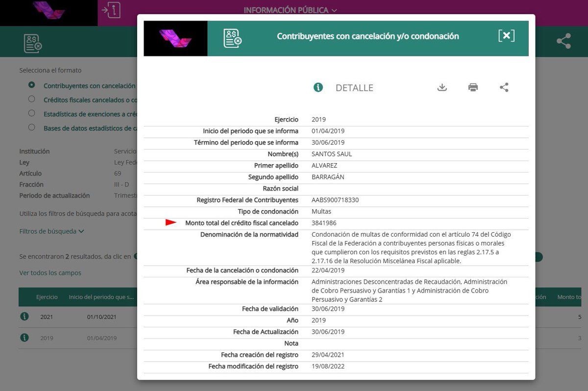The image size is (588, 391).
Task: Click the Monto column header in results table
Action: pyautogui.click(x=570, y=297)
